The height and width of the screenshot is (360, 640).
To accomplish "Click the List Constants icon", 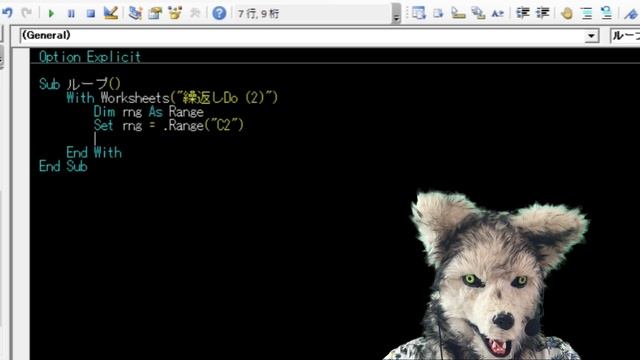I will 438,13.
